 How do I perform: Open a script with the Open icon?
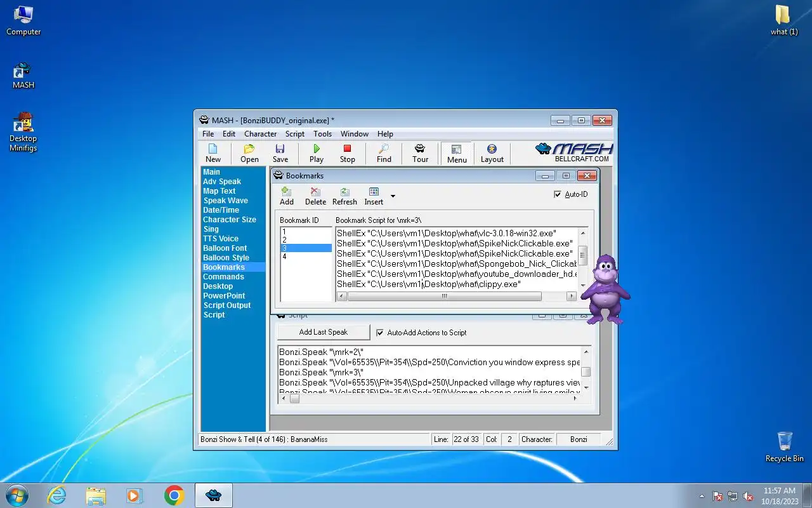[249, 153]
